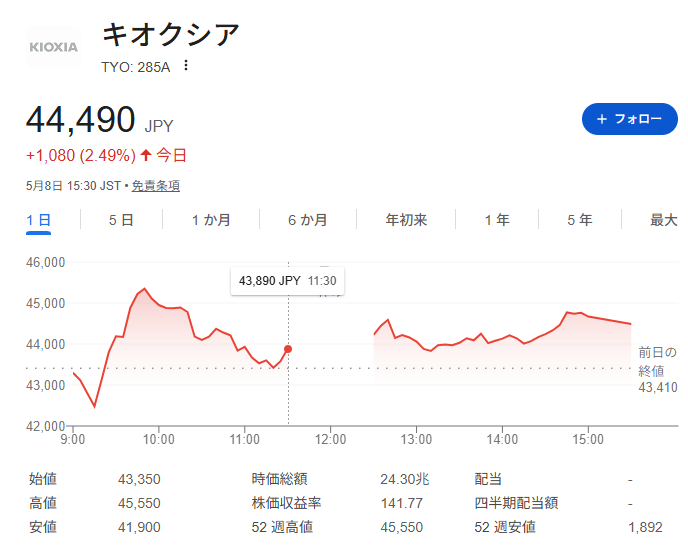
Task: Click the TYO: 285A ticker text
Action: [x=136, y=67]
